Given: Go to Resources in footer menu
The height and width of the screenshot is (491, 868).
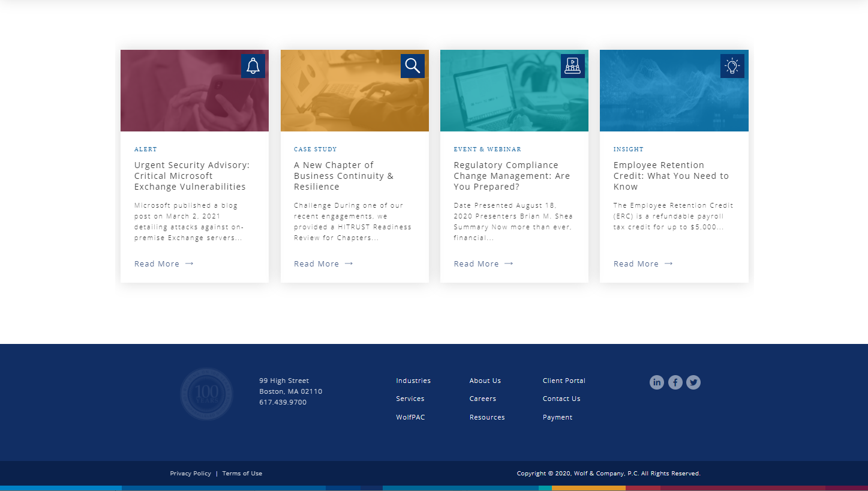Looking at the screenshot, I should pyautogui.click(x=487, y=417).
